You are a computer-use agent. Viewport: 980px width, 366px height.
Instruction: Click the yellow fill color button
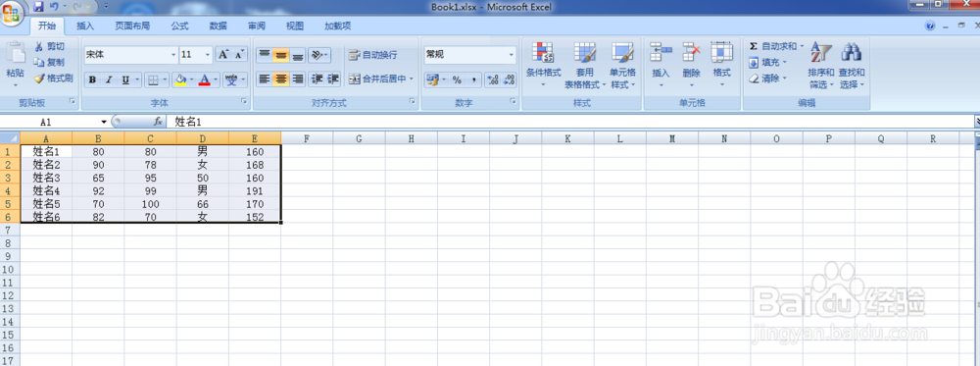(181, 79)
